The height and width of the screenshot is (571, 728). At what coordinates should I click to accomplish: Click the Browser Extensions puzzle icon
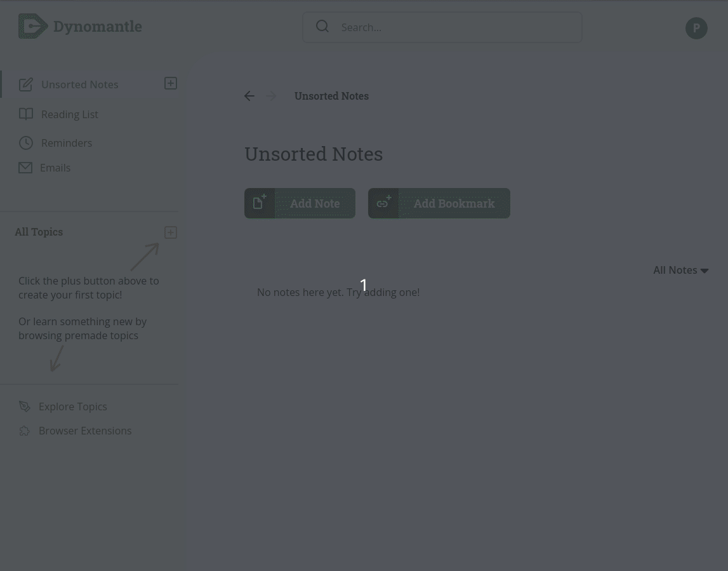(x=24, y=431)
